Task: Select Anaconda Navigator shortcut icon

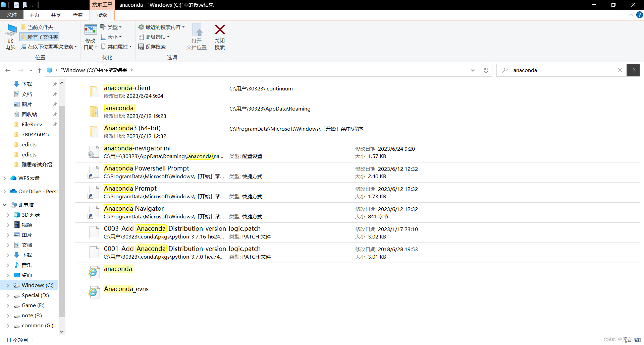Action: [x=94, y=212]
